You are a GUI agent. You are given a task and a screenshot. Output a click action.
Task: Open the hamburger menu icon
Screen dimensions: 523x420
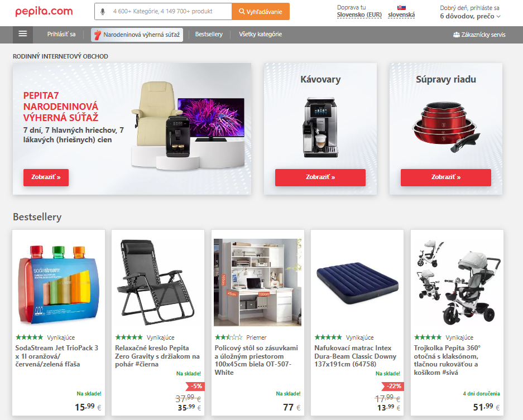pos(23,34)
